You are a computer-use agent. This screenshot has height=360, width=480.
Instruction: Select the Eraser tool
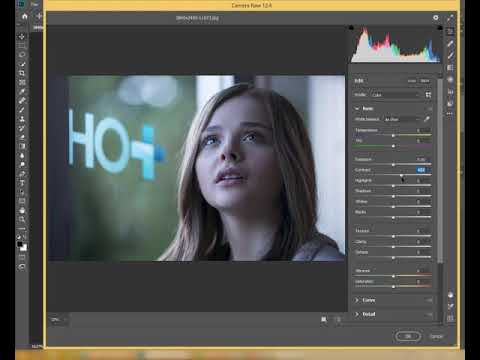coord(22,137)
